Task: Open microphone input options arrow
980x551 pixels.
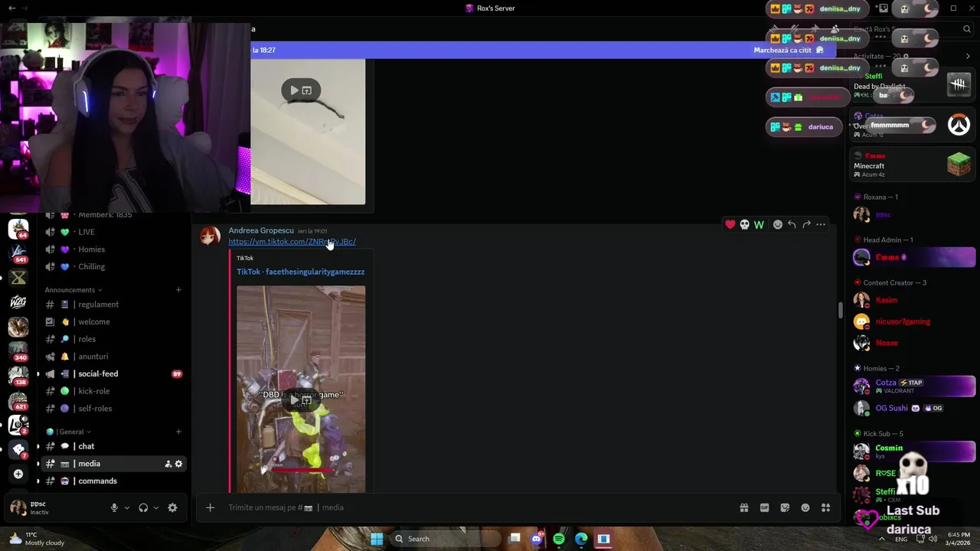Action: click(127, 507)
